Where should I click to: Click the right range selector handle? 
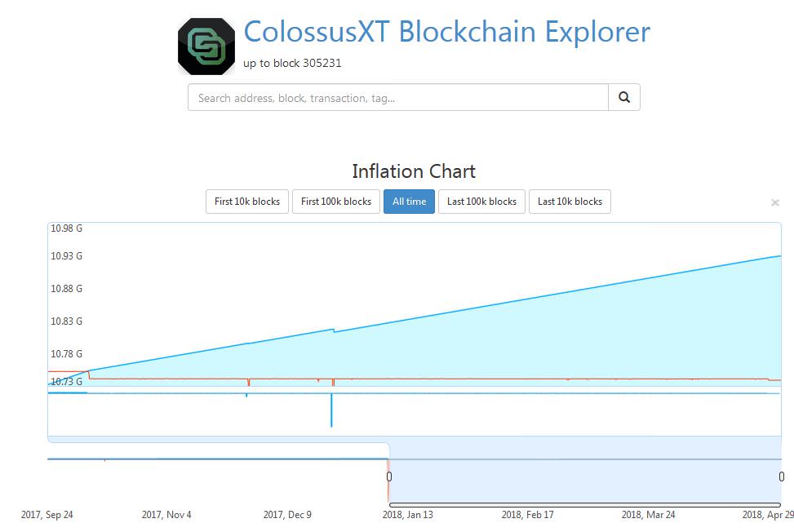click(781, 477)
